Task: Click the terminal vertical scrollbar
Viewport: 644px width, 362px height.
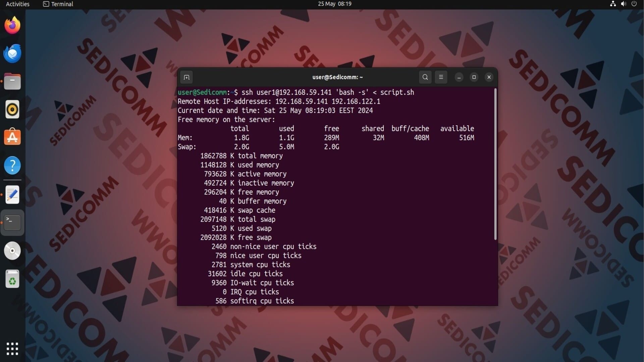Action: (x=495, y=164)
